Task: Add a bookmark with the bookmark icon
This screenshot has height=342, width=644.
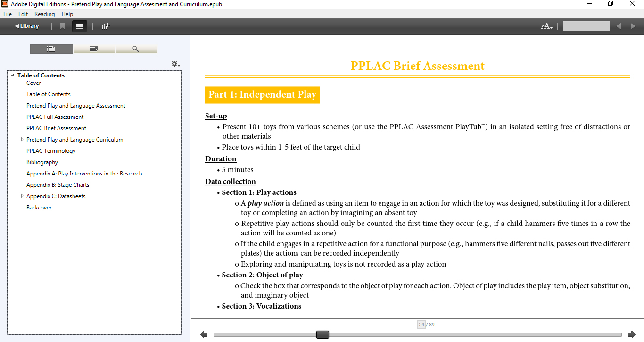Action: tap(62, 26)
